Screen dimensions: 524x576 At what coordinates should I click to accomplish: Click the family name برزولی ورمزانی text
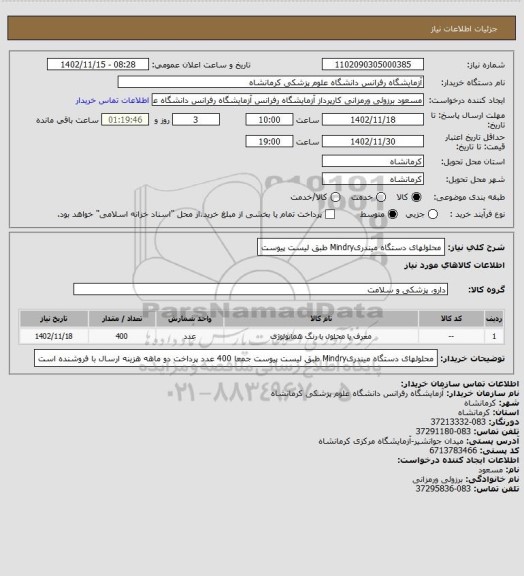click(x=438, y=479)
